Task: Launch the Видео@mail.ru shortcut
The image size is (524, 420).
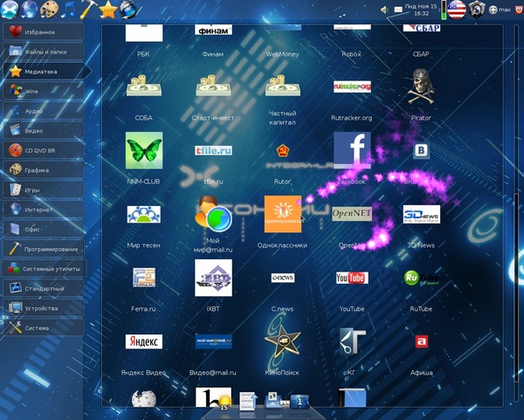Action: pyautogui.click(x=213, y=341)
